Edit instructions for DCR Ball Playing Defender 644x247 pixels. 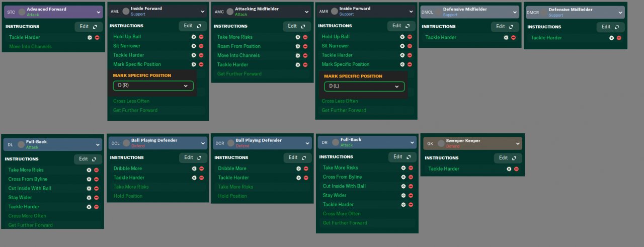tap(297, 157)
